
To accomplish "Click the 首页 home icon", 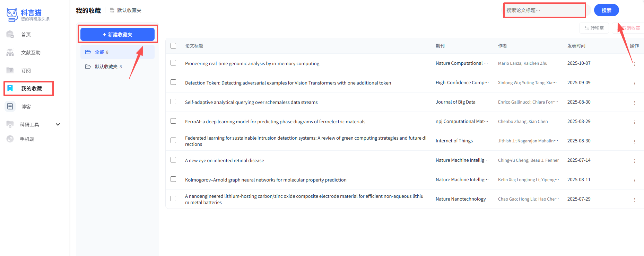I will [10, 34].
